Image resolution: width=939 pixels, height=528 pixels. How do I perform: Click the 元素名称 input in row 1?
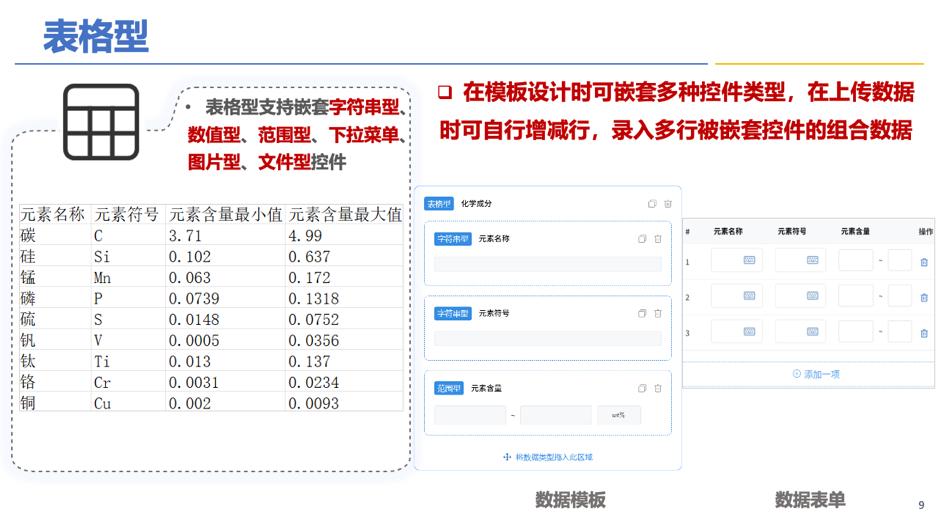point(736,261)
